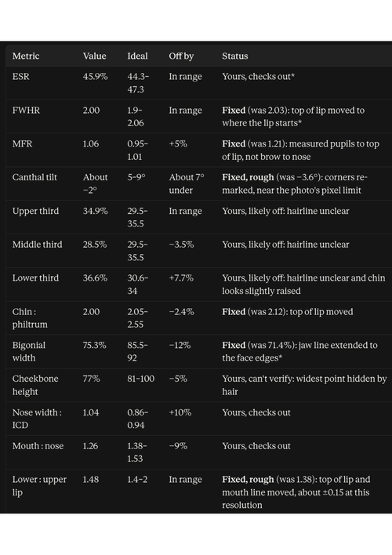Select the ESR metric cell
Screen dimensions: 392x555
[x=21, y=77]
